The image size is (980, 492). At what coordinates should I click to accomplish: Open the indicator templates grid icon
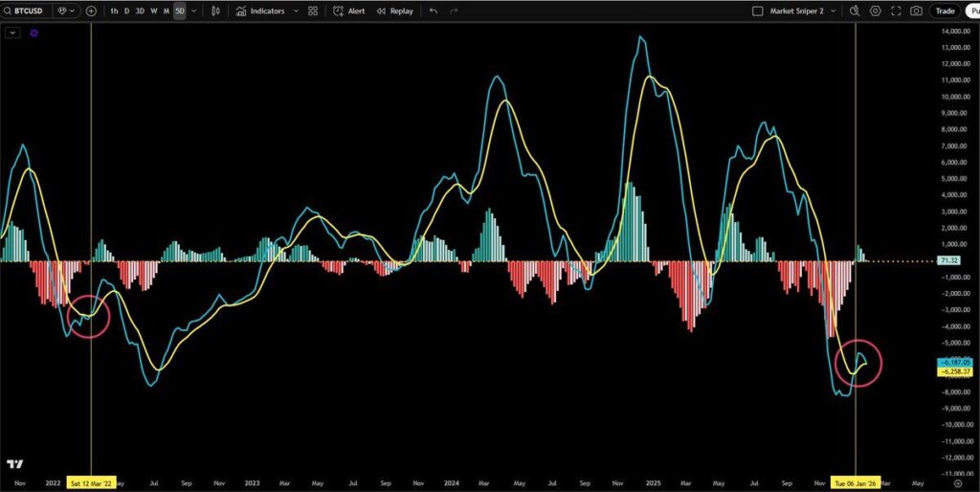(x=312, y=11)
